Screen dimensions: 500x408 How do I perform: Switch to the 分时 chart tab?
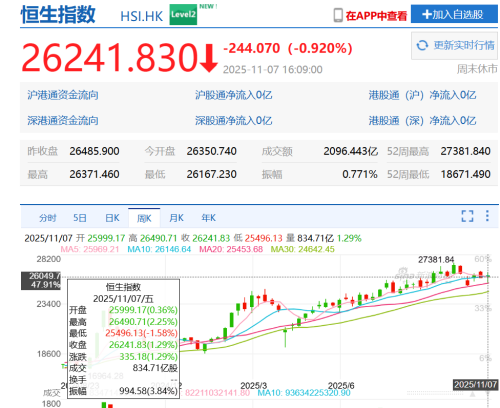pyautogui.click(x=48, y=218)
